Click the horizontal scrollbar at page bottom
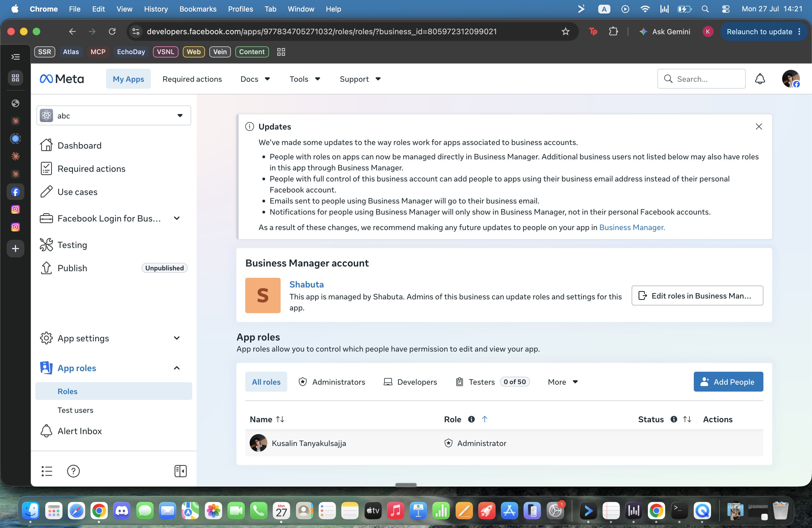 [x=406, y=485]
